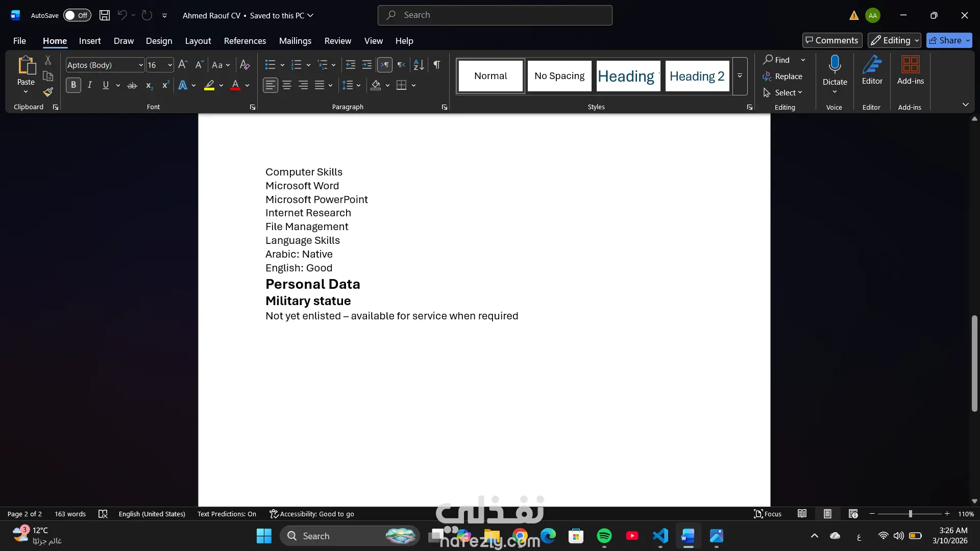Toggle the AutoSave switch

[77, 15]
